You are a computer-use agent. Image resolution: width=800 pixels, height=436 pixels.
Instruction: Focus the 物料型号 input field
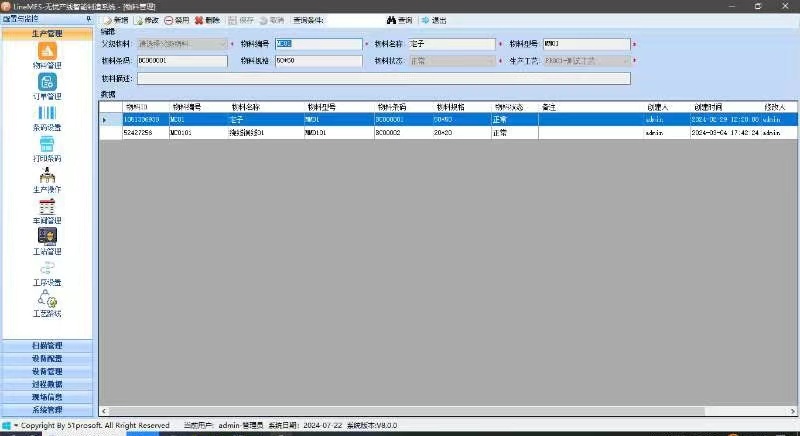click(587, 44)
